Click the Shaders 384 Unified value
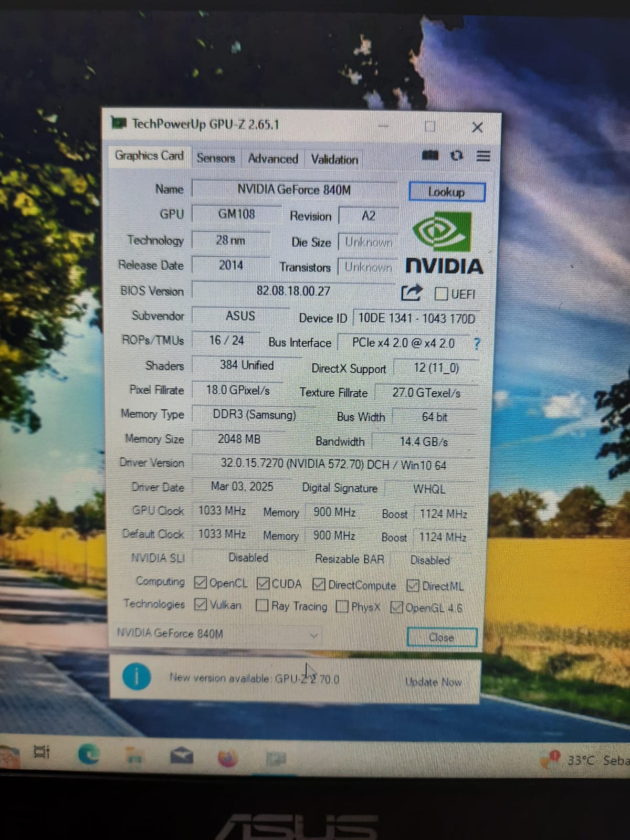Viewport: 630px width, 840px height. point(247,365)
